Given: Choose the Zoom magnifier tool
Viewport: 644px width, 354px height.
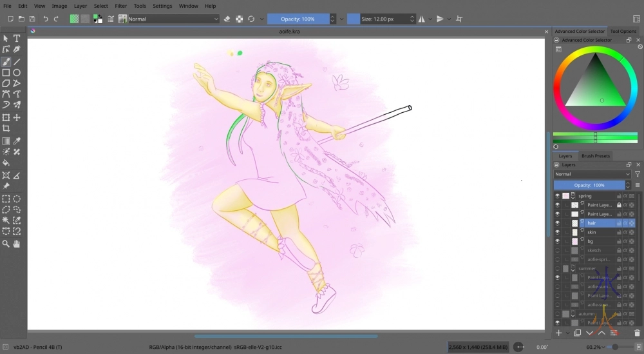Looking at the screenshot, I should tap(6, 244).
